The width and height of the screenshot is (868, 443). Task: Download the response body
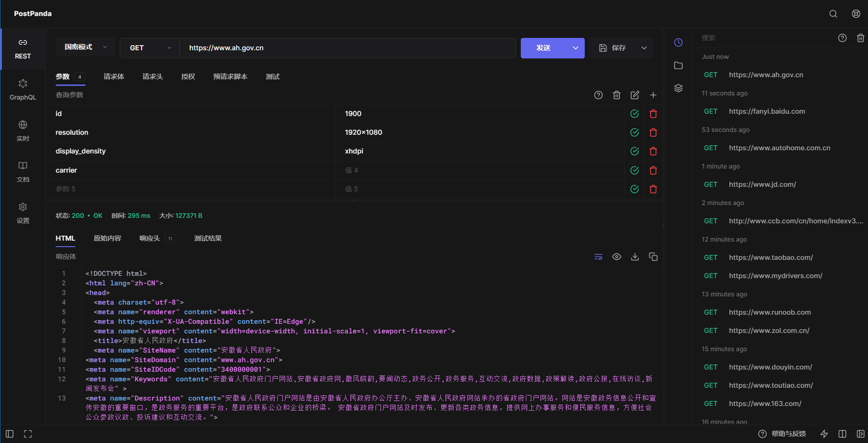pyautogui.click(x=635, y=257)
